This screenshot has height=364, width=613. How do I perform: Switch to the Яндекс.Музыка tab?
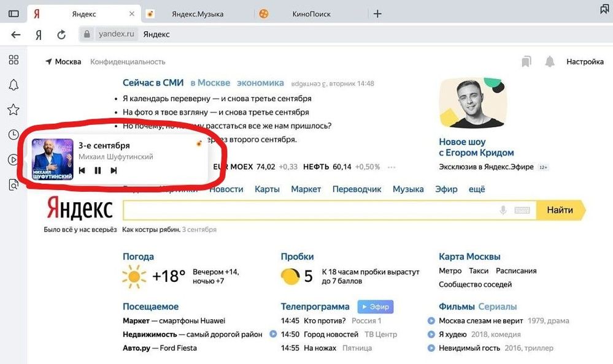(x=198, y=14)
